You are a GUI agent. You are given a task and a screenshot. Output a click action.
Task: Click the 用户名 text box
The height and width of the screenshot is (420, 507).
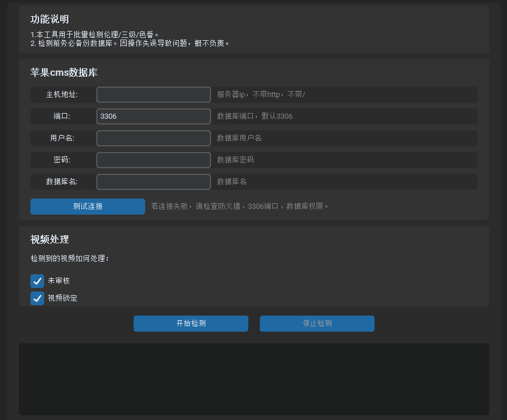coord(153,138)
